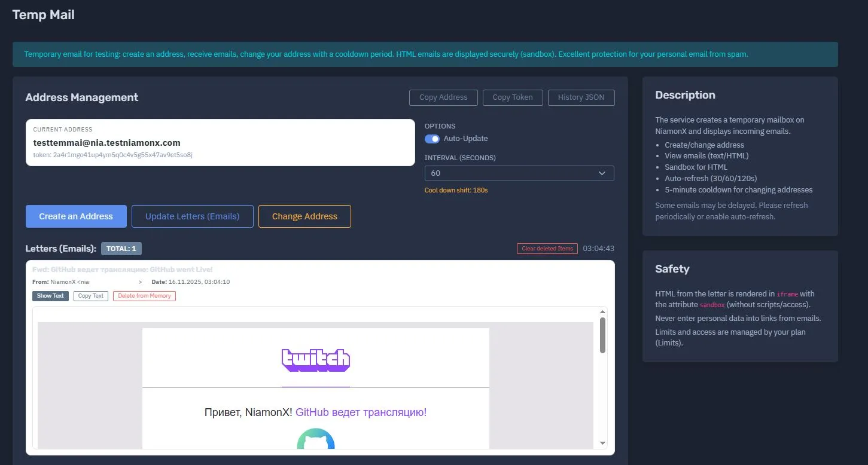Viewport: 868px width, 465px height.
Task: Click Clear deleted items button
Action: [x=547, y=249]
